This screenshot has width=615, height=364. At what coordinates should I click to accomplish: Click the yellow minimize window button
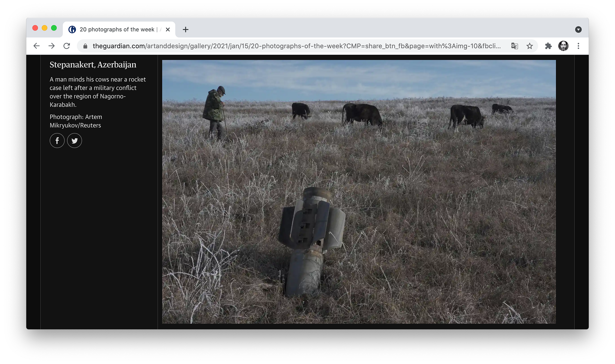click(x=45, y=28)
